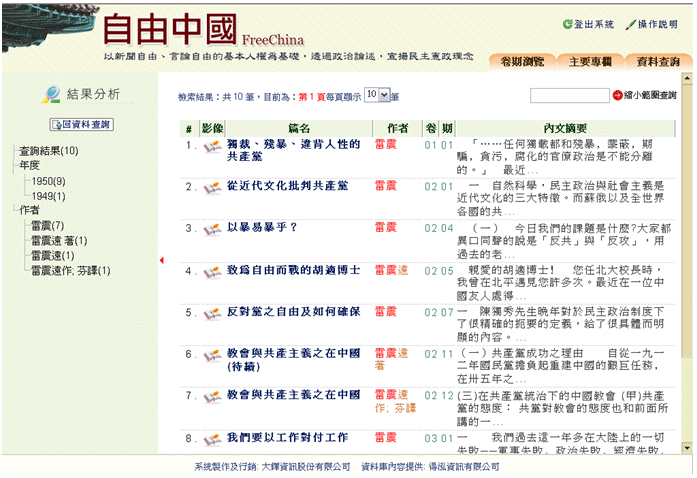Open image icon for 從近代文化批判共產黨
The image size is (697, 478).
tap(211, 187)
